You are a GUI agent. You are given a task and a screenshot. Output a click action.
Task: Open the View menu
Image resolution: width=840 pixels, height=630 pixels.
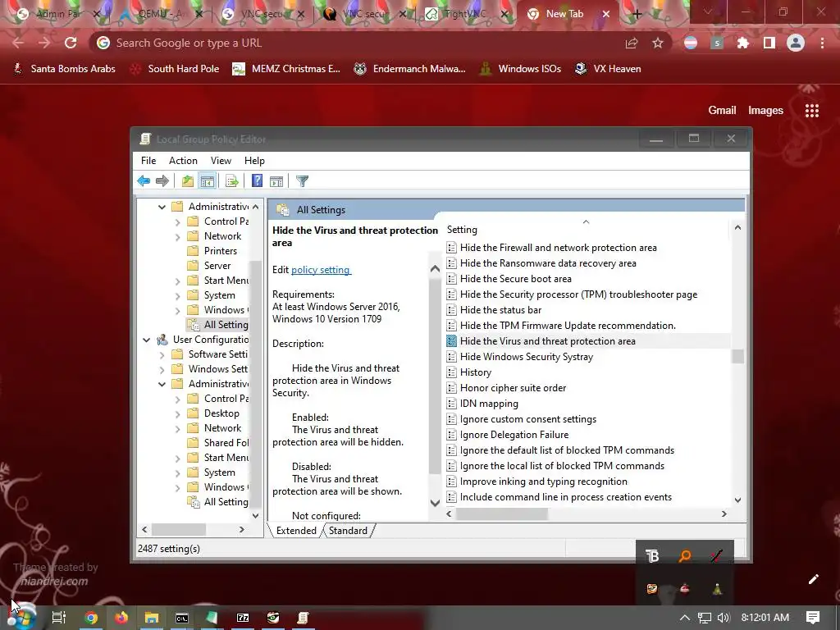[221, 161]
